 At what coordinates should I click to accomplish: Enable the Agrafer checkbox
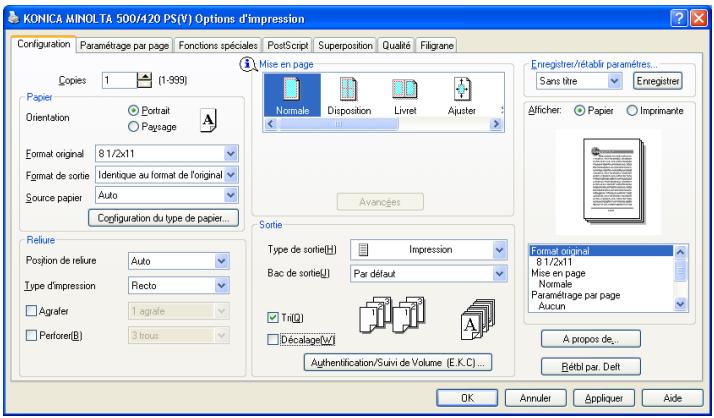[x=31, y=311]
